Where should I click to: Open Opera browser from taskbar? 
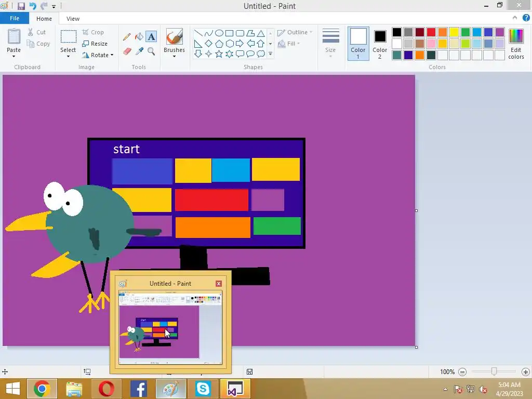[106, 389]
